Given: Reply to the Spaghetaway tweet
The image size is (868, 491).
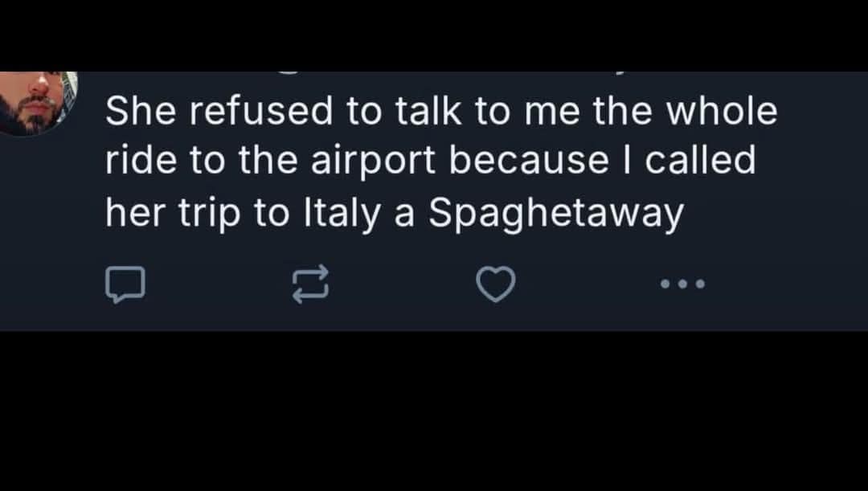Looking at the screenshot, I should (125, 284).
